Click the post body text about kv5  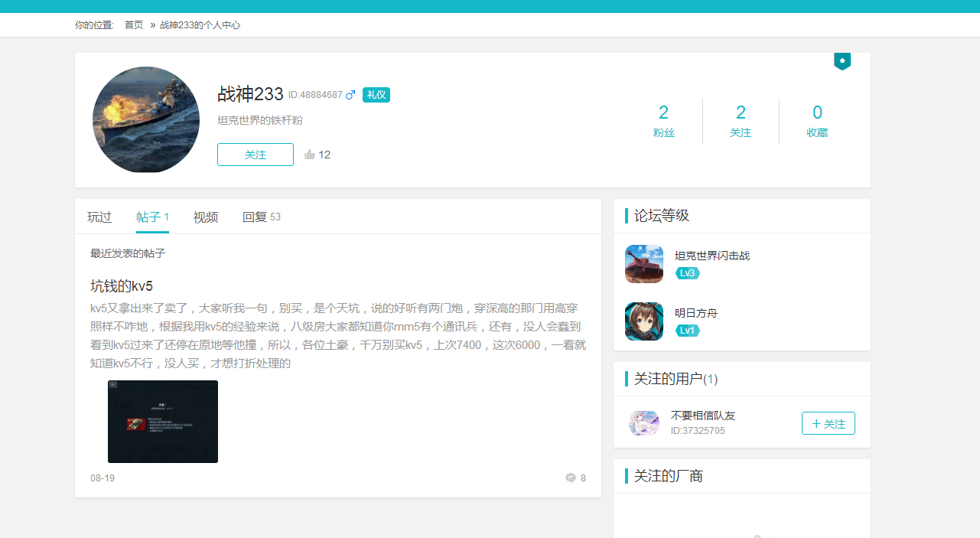pos(338,335)
